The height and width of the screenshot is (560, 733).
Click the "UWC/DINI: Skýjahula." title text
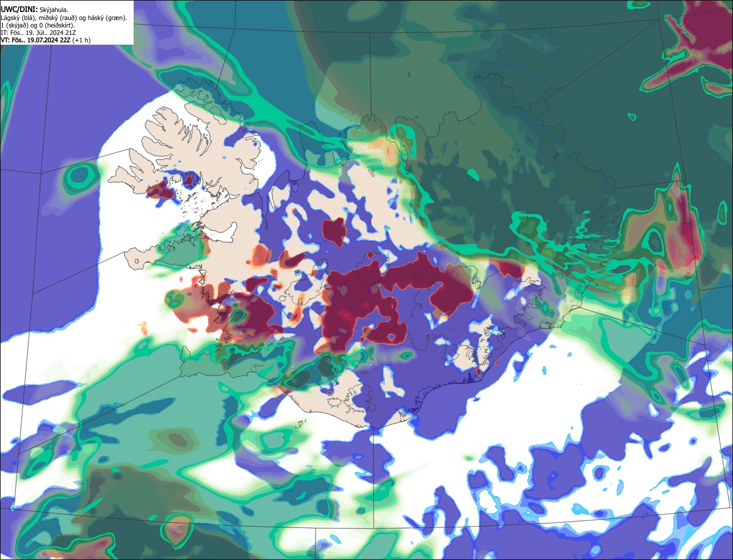[x=34, y=10]
